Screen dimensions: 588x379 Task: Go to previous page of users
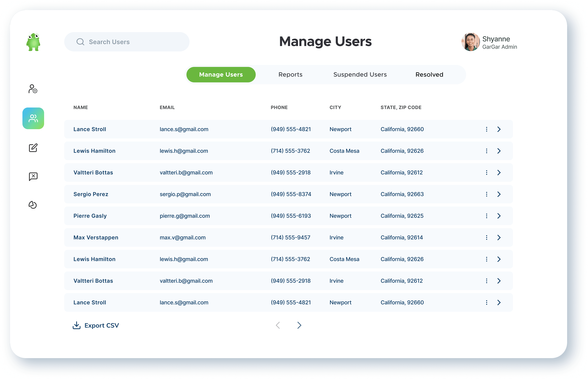[278, 325]
